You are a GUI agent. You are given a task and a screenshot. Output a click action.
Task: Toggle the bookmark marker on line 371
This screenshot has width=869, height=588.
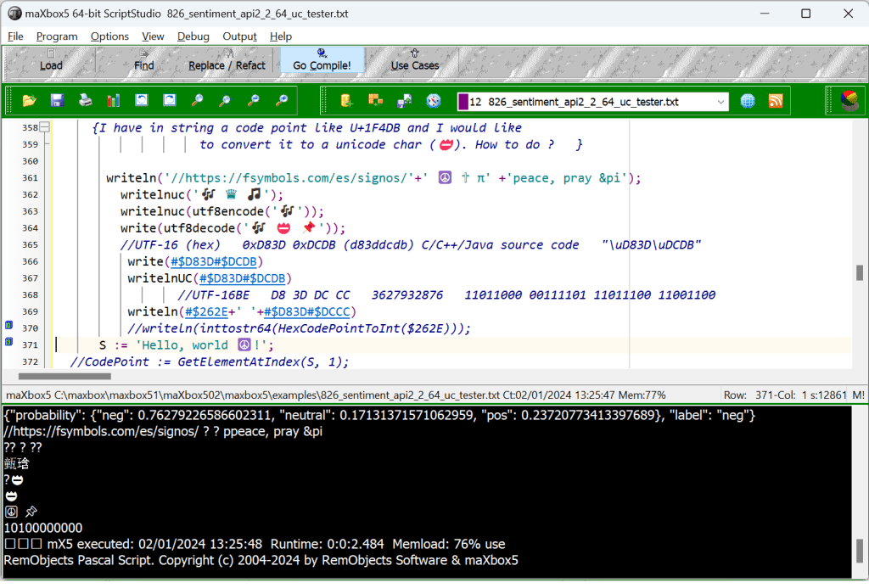(8, 342)
